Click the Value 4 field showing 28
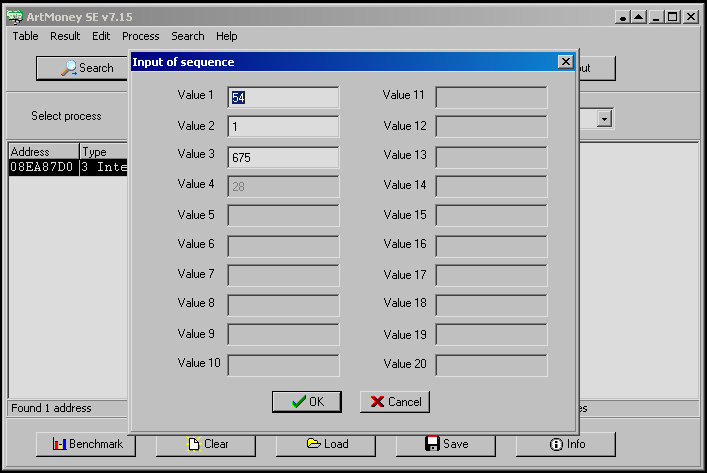Viewport: 707px width, 473px height. (283, 187)
